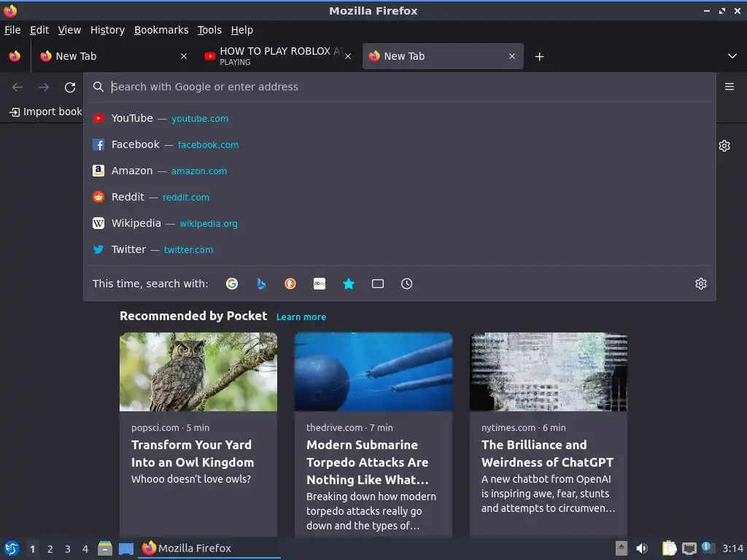Open Modern Submarine Torpedo Attacks article title
This screenshot has height=560, width=747.
pyautogui.click(x=368, y=462)
